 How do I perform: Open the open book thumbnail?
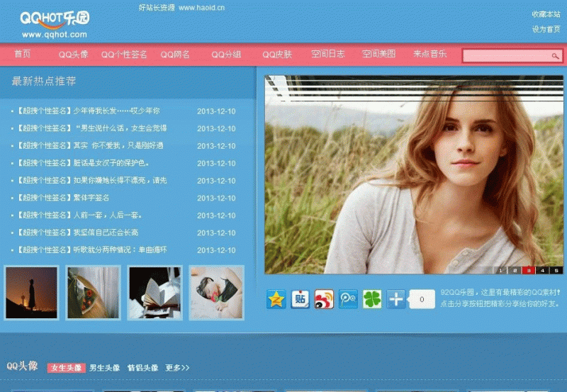(x=155, y=293)
